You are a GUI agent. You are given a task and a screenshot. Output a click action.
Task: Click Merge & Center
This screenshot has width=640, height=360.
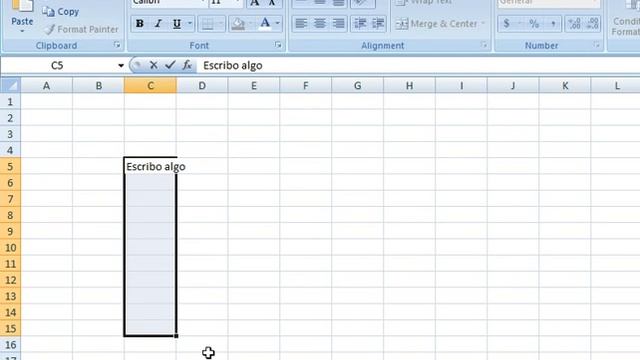436,24
